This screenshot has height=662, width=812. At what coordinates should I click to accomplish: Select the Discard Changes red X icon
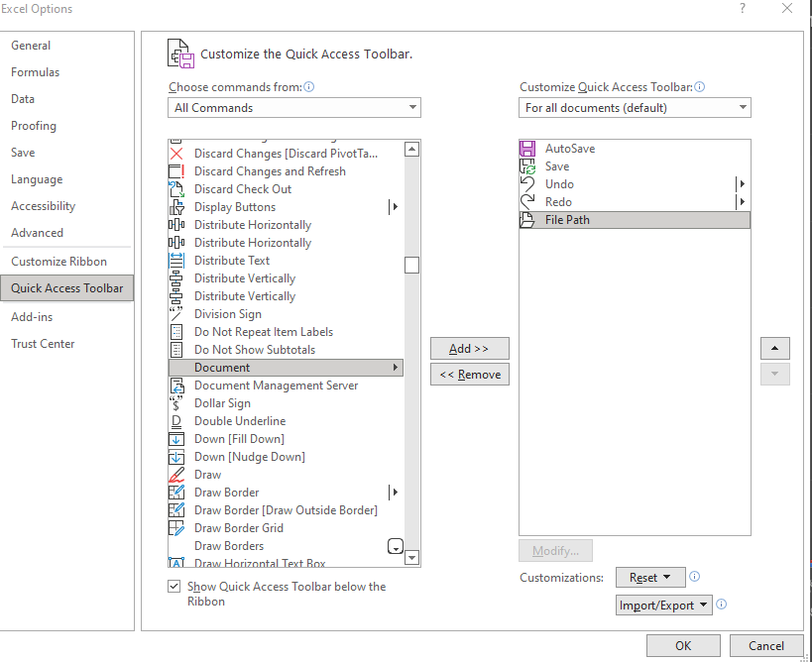176,154
